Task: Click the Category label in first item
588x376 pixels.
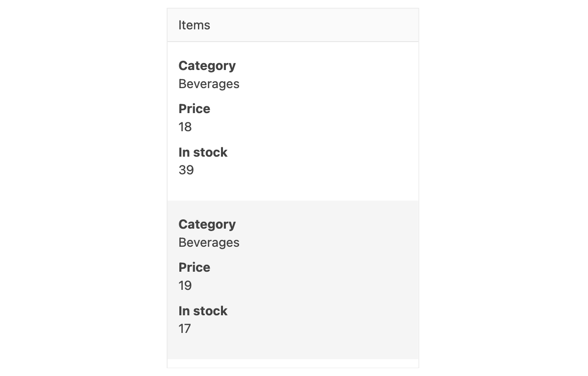Action: pos(207,65)
